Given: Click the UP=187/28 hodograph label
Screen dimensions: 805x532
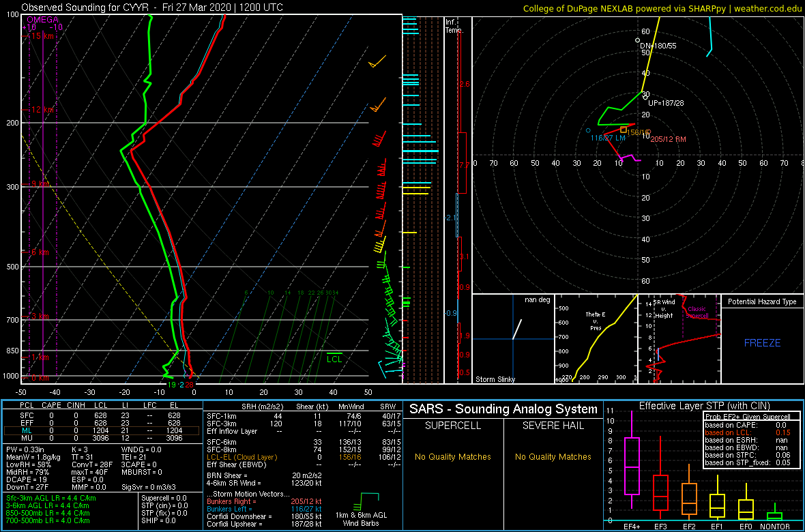Looking at the screenshot, I should [666, 103].
